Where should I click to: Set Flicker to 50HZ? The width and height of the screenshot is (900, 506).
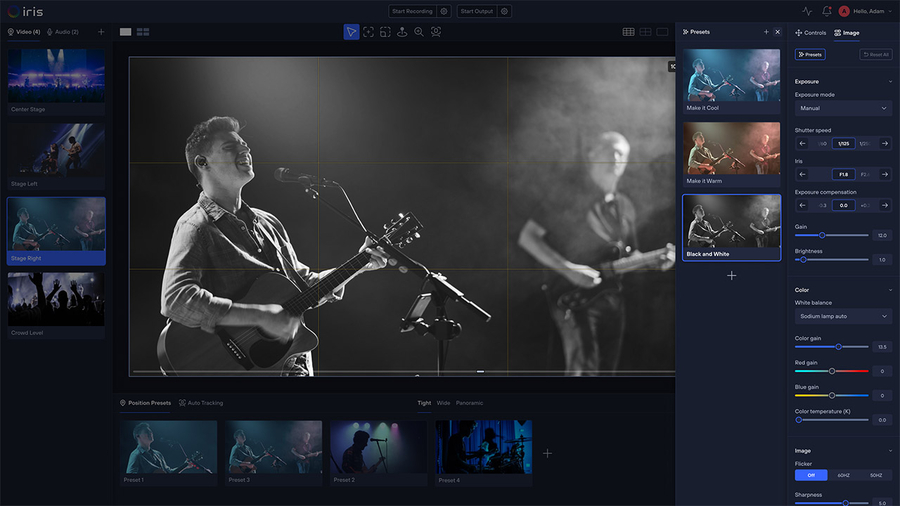coord(876,476)
